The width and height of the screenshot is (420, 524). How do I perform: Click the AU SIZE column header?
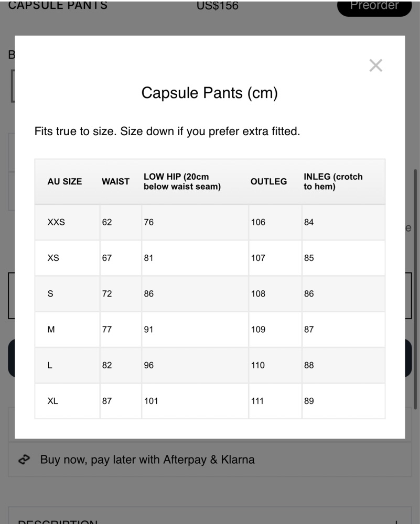click(64, 181)
